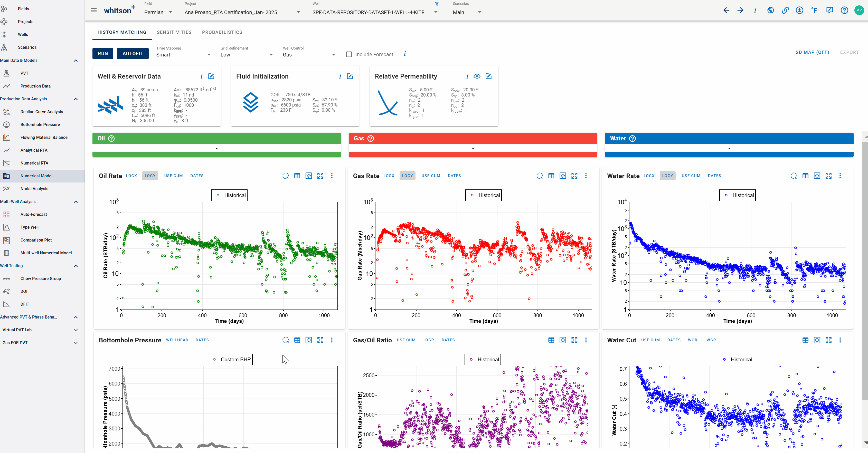
Task: Edit Well & Reservoir Data card
Action: pos(211,76)
